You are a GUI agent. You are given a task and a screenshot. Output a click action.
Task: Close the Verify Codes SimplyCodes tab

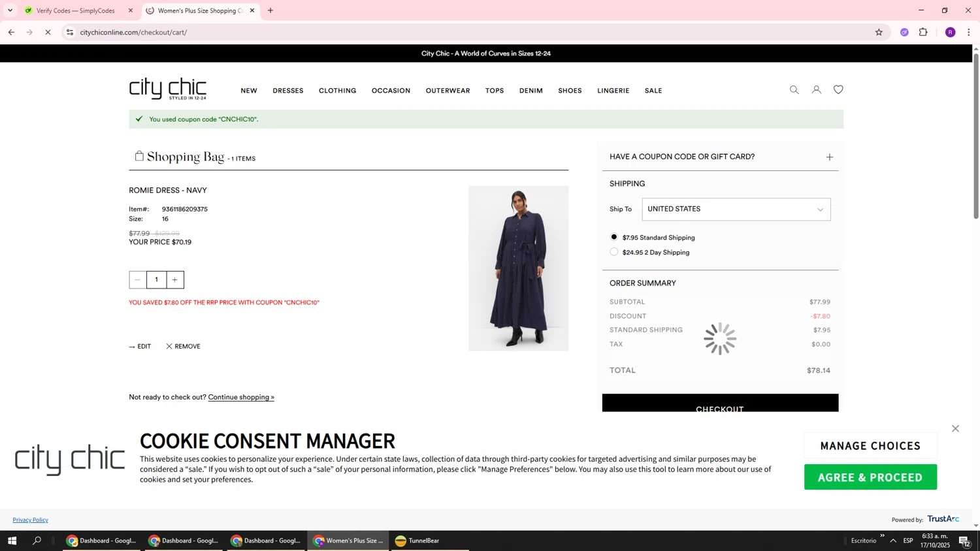[131, 10]
